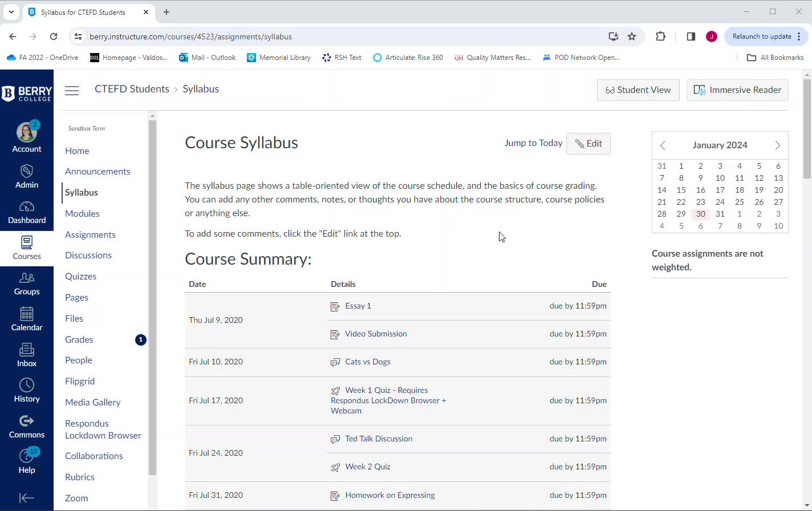Select January 30 in mini calendar
The image size is (812, 511).
tap(700, 214)
